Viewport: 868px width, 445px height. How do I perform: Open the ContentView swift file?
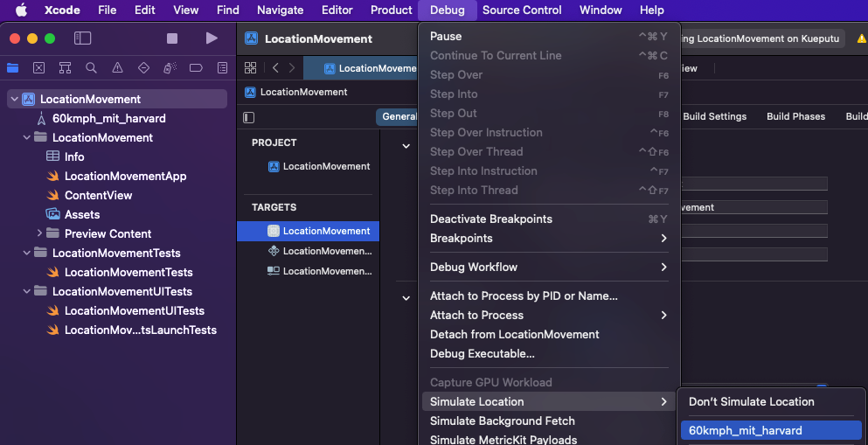click(x=98, y=195)
